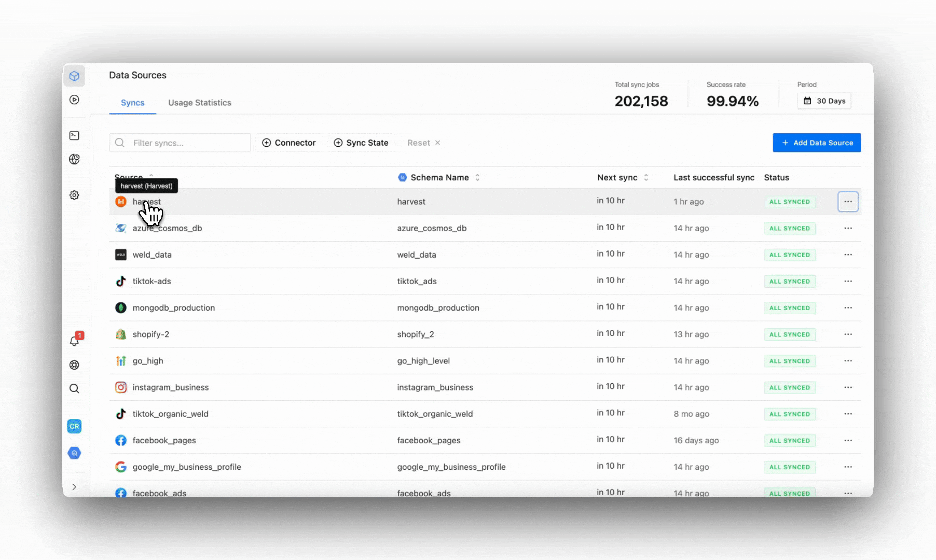Open notifications bell with red badge
The height and width of the screenshot is (560, 936).
point(75,341)
